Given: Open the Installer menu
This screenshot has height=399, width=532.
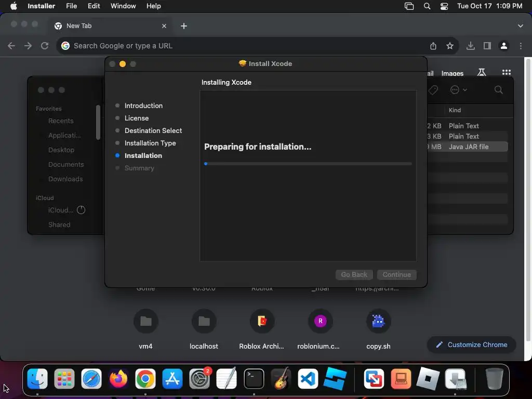Looking at the screenshot, I should pos(42,6).
